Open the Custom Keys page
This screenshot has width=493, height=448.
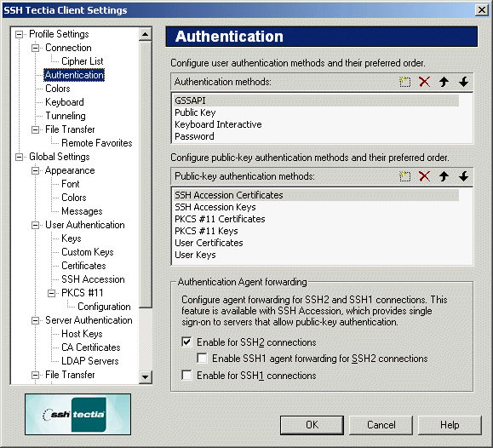click(88, 252)
